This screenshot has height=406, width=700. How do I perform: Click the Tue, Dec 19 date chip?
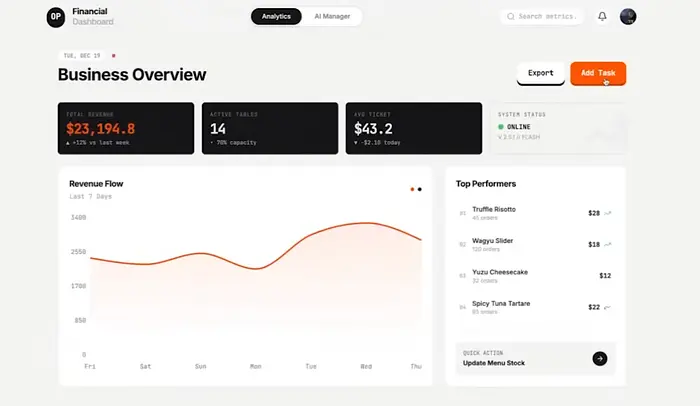pyautogui.click(x=82, y=56)
